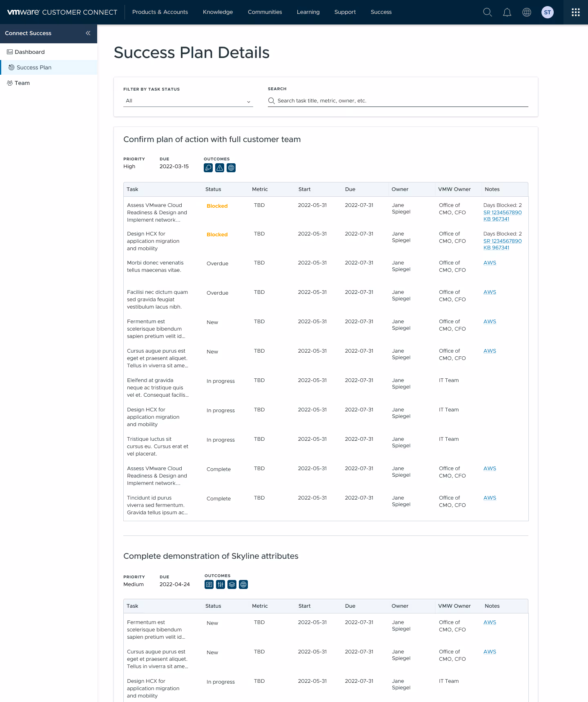Sort first table by Task column header
Screen dimensions: 588x702
132,189
